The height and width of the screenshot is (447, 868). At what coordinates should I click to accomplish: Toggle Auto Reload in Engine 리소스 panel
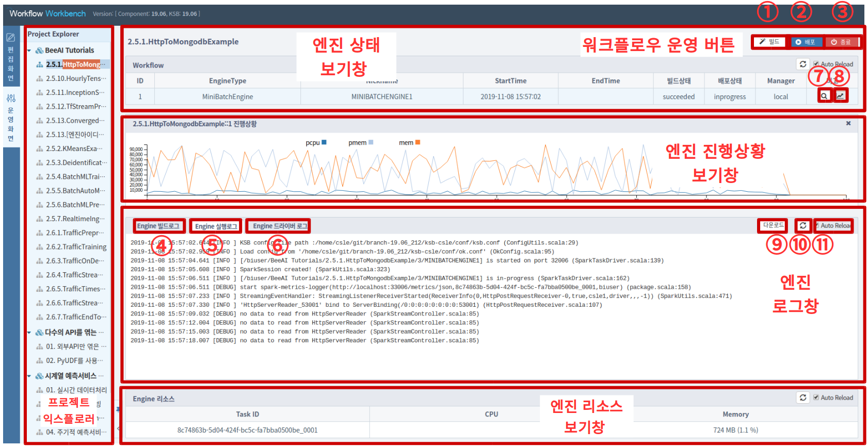pyautogui.click(x=816, y=398)
